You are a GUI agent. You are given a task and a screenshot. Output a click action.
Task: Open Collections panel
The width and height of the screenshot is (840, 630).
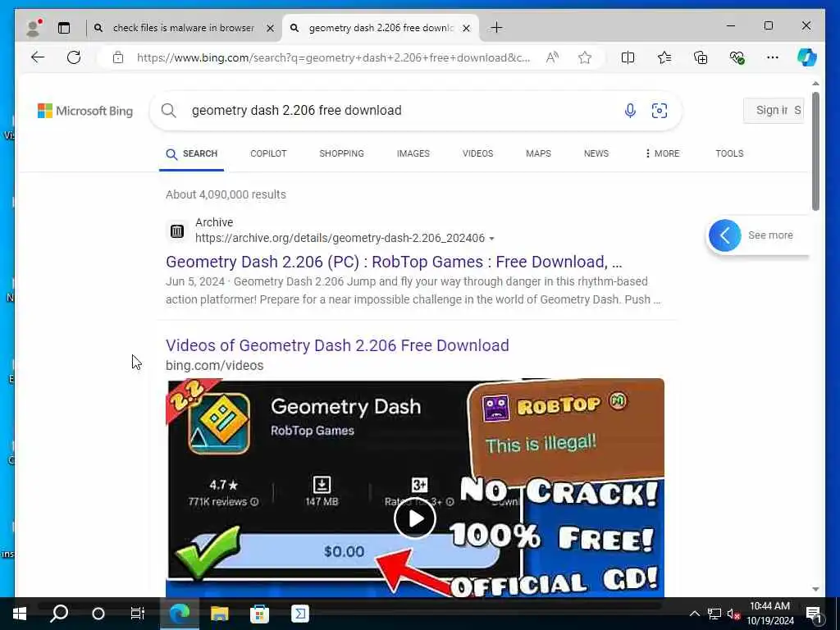pos(701,57)
